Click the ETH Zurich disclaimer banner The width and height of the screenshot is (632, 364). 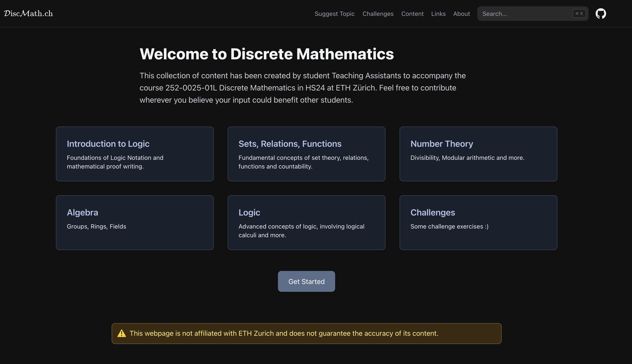coord(306,333)
